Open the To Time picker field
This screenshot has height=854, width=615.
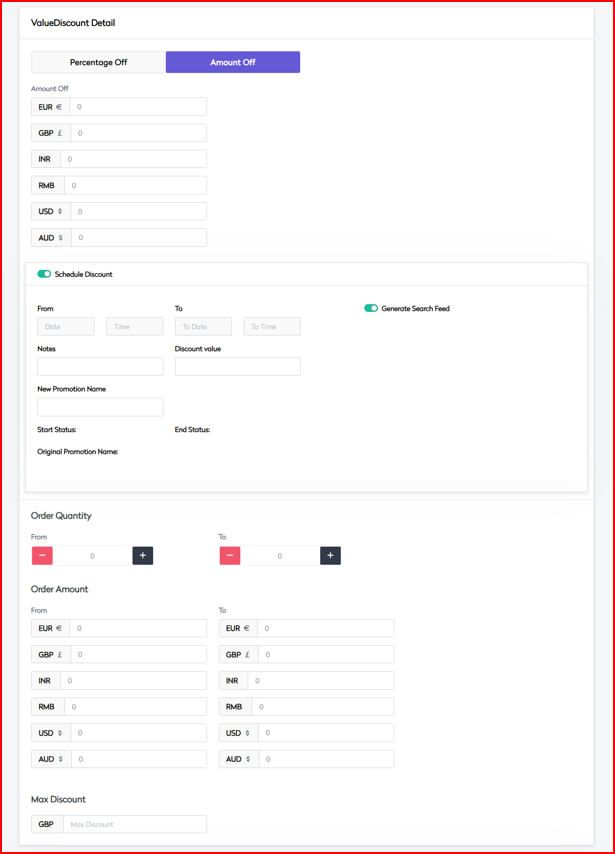[272, 327]
